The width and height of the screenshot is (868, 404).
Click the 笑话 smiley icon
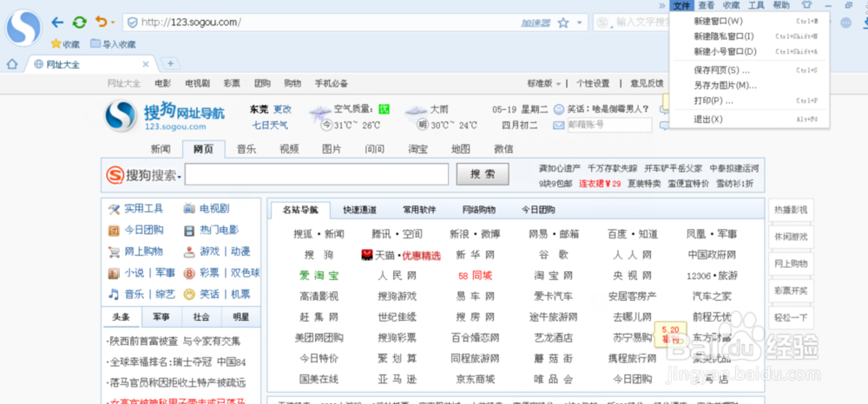189,294
